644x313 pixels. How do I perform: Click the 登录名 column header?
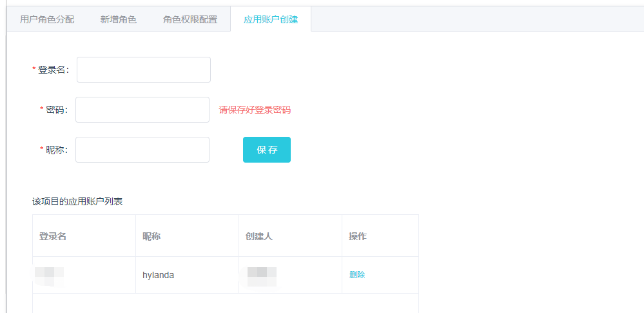53,236
